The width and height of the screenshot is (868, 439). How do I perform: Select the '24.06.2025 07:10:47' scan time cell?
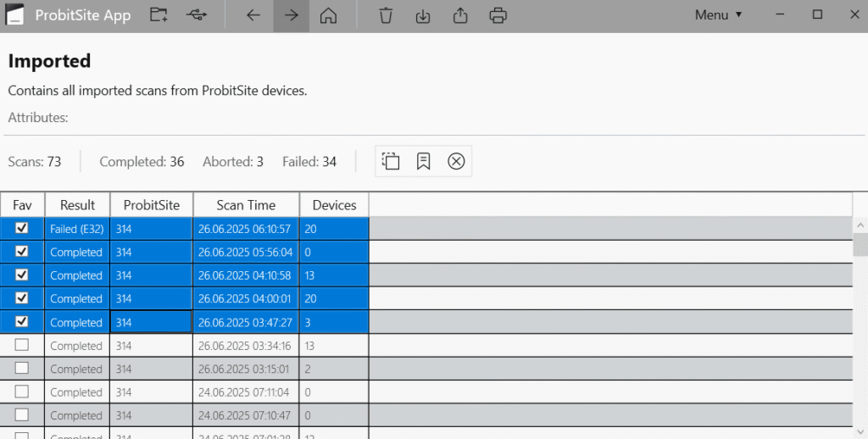pyautogui.click(x=247, y=415)
